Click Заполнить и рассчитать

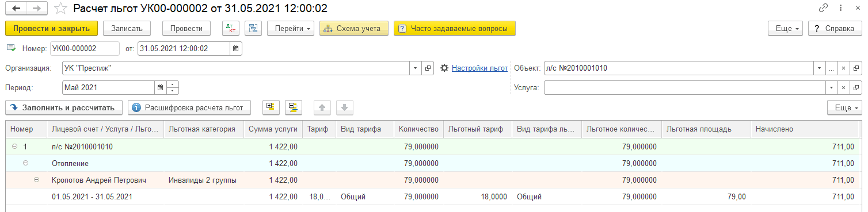[64, 107]
